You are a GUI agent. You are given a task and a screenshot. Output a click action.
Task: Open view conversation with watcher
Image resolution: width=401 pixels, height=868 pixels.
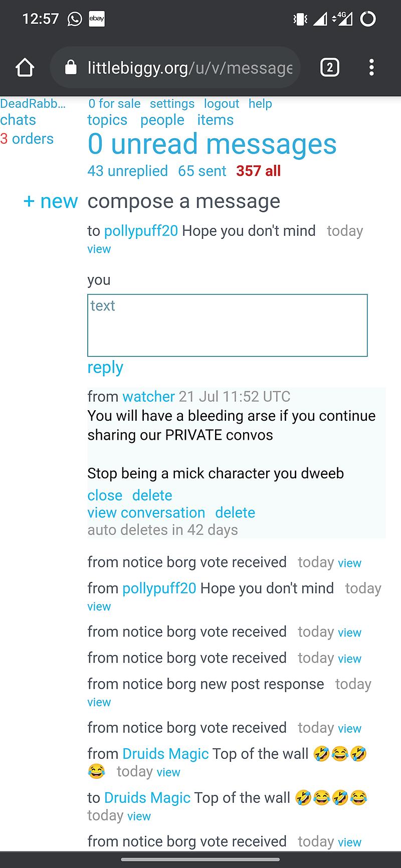[146, 513]
